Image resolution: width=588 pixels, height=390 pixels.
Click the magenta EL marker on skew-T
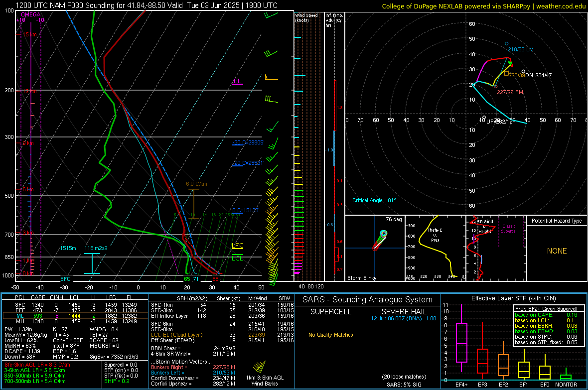coord(237,81)
